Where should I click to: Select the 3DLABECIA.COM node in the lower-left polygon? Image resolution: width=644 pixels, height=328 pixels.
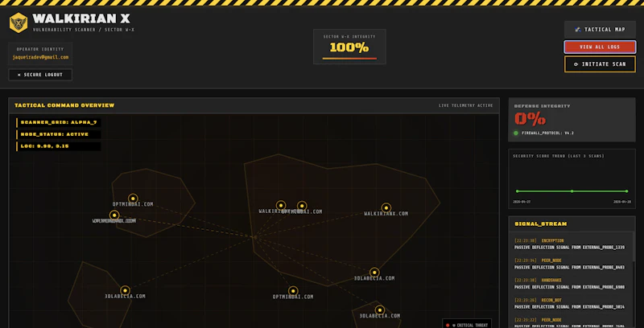point(125,291)
